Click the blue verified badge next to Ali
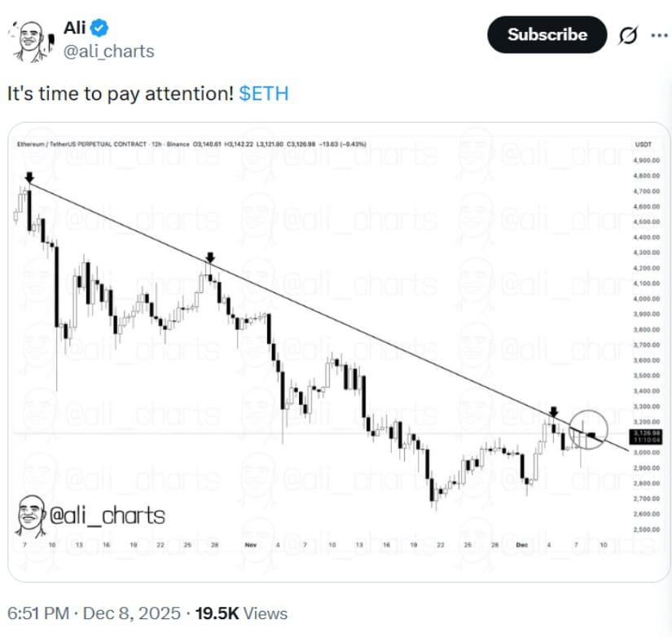This screenshot has height=637, width=672. [98, 27]
